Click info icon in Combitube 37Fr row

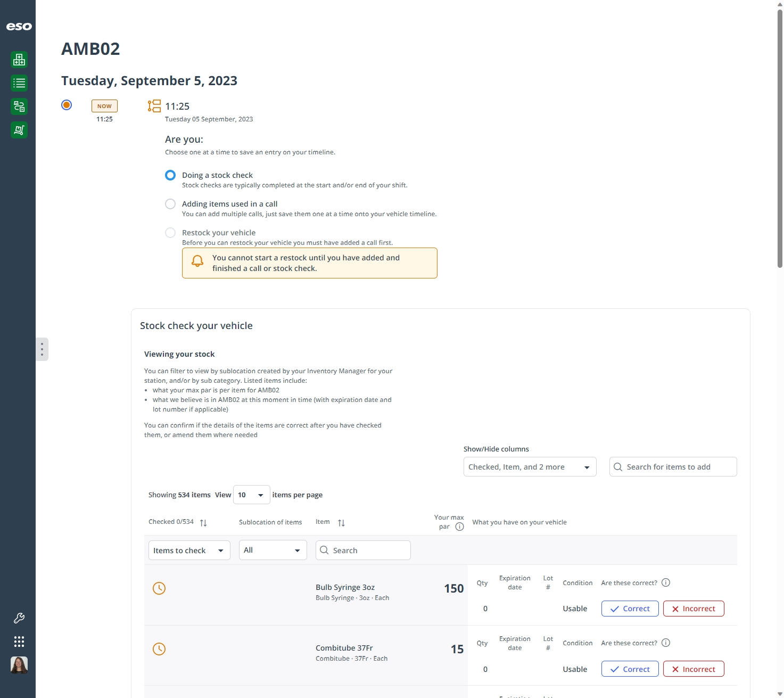tap(666, 643)
